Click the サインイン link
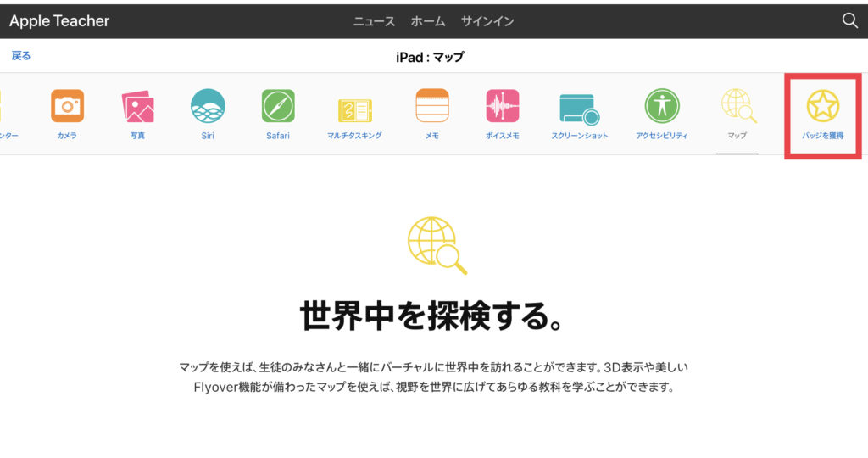Image resolution: width=868 pixels, height=458 pixels. 487,21
